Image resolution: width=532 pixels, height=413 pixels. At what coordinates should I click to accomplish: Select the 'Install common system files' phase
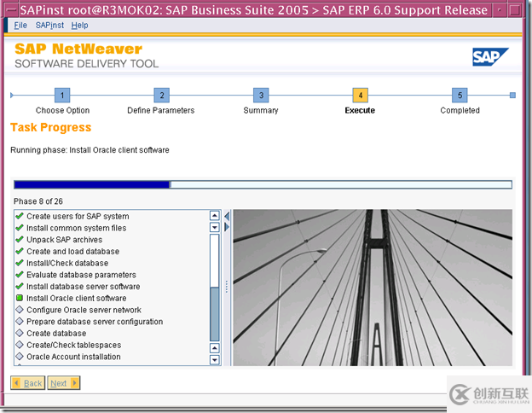(77, 228)
